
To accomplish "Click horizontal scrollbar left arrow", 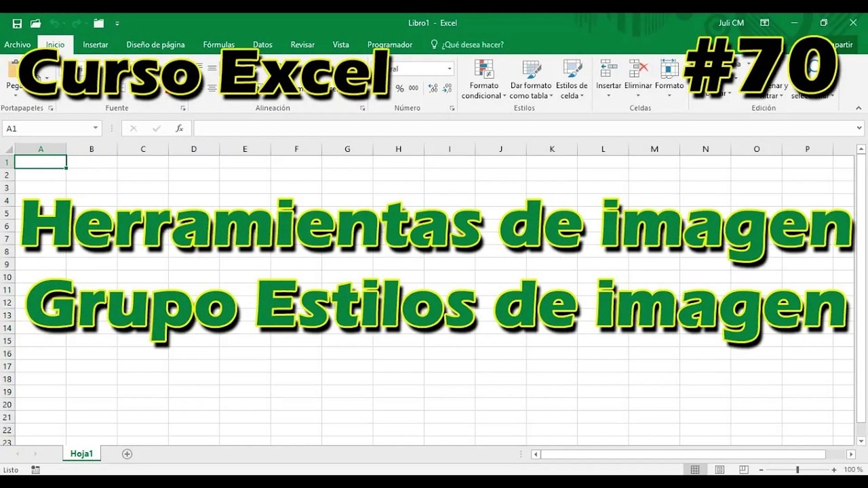I will (x=536, y=454).
